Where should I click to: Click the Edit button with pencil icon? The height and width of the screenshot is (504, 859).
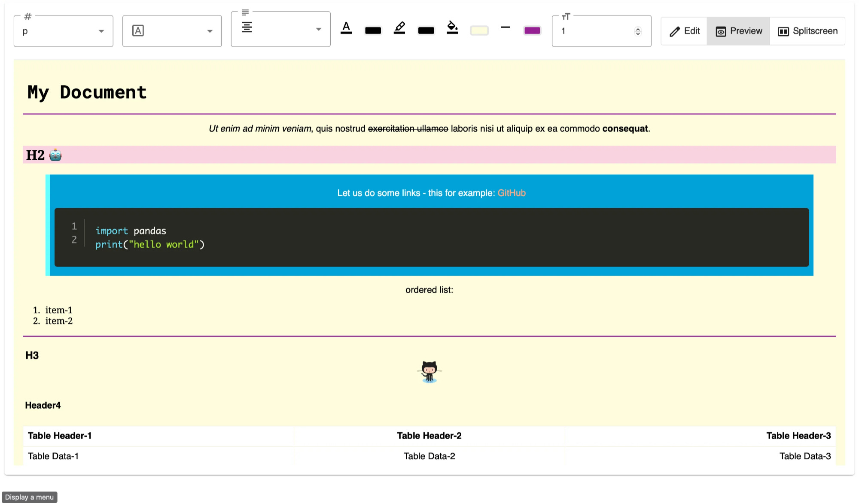[683, 31]
